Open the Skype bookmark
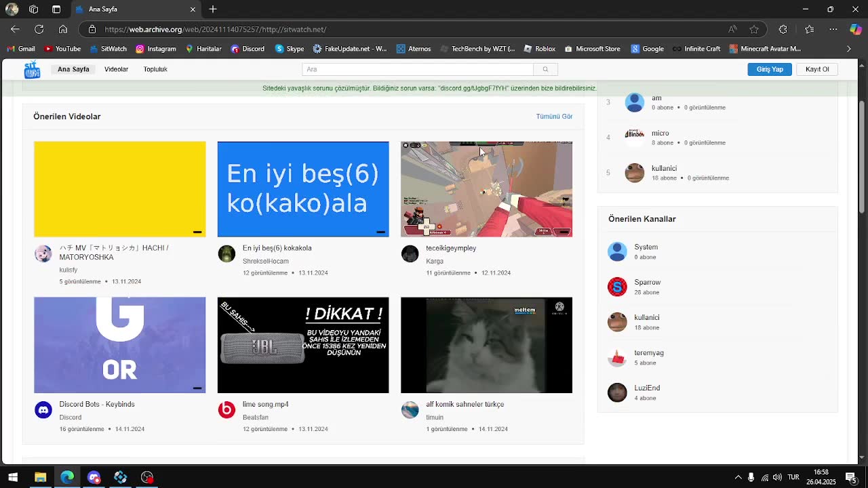 tap(279, 48)
